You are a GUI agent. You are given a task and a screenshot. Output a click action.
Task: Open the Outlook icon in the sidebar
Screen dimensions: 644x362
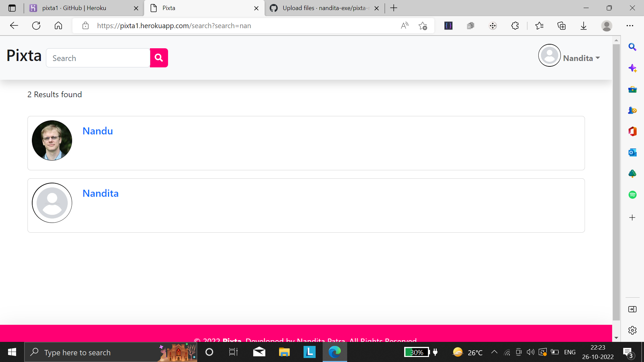(x=633, y=153)
